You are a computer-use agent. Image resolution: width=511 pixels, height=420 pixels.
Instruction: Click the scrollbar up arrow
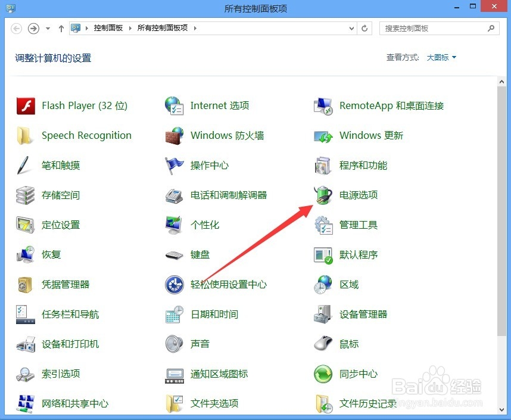[x=501, y=82]
